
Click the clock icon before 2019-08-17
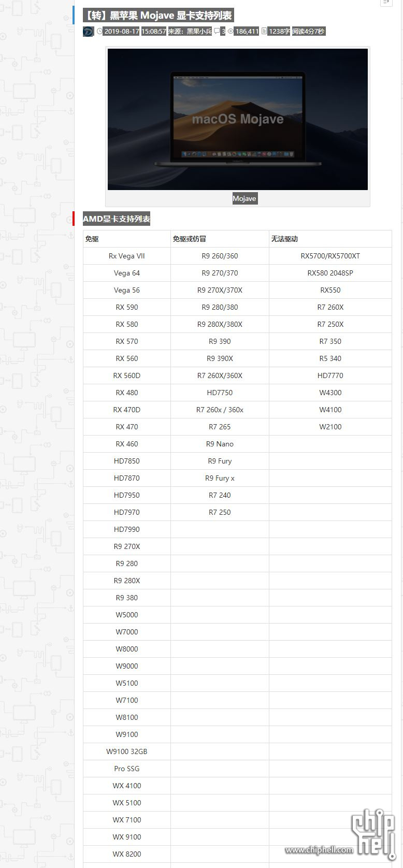coord(99,31)
